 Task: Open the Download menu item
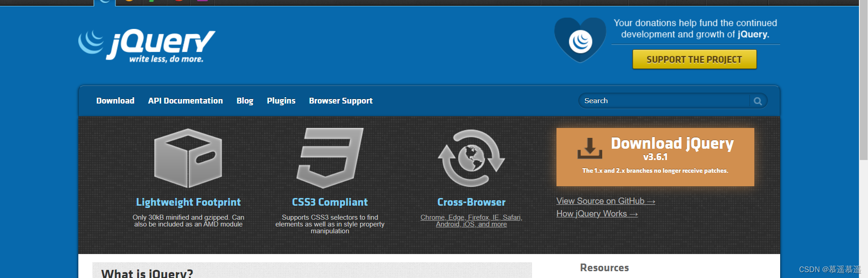tap(115, 101)
